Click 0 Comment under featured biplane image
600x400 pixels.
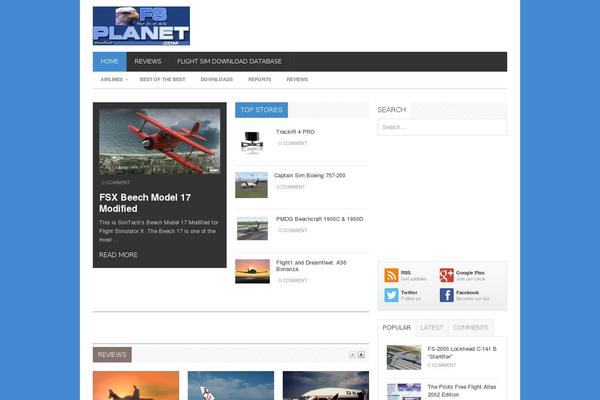[116, 183]
